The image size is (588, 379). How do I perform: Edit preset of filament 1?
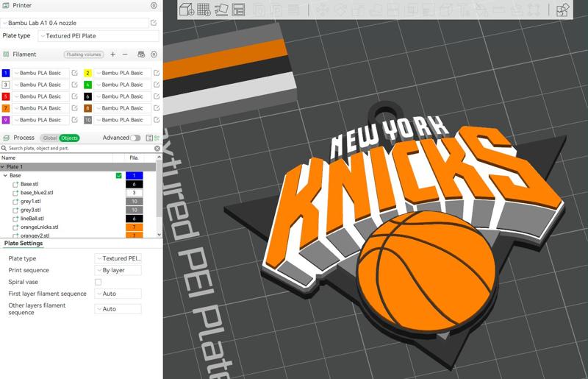(x=75, y=73)
